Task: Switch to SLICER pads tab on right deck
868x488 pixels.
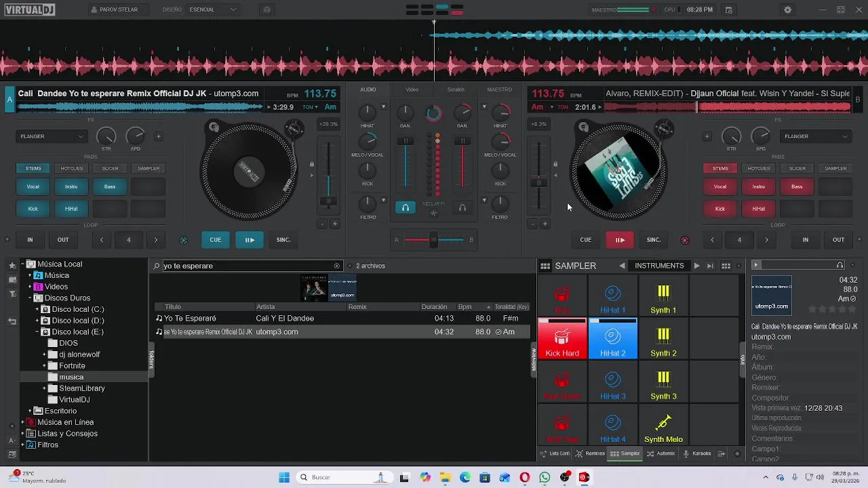Action: point(797,168)
